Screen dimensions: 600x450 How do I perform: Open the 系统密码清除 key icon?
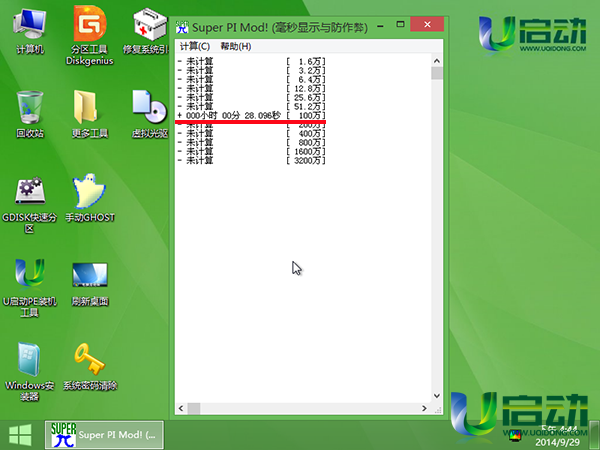pos(90,367)
